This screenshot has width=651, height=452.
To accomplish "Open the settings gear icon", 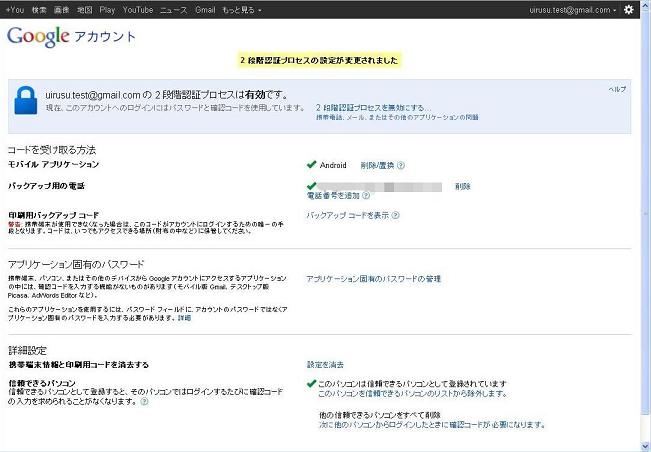I will pos(629,9).
